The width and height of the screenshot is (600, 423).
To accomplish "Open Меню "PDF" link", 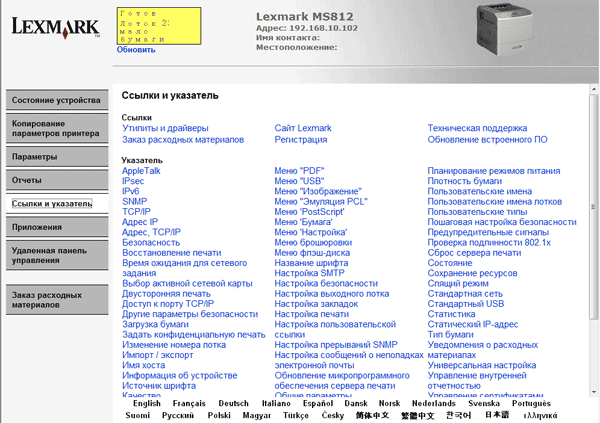I will [x=299, y=171].
